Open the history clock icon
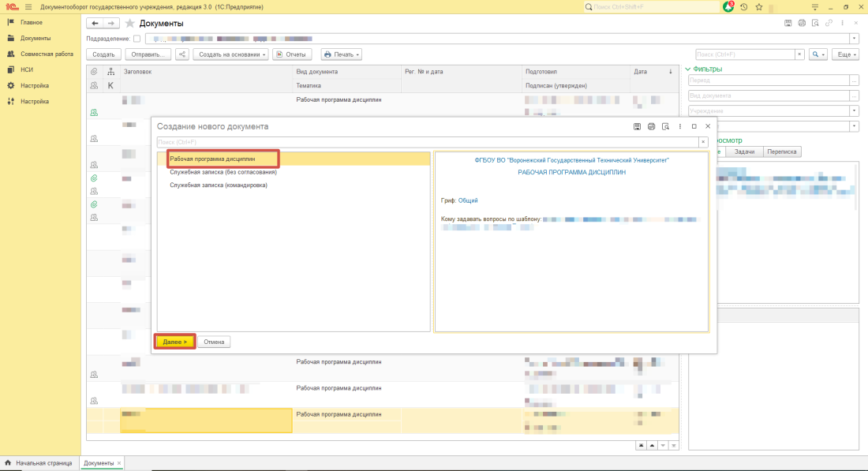Image resolution: width=868 pixels, height=471 pixels. (743, 6)
